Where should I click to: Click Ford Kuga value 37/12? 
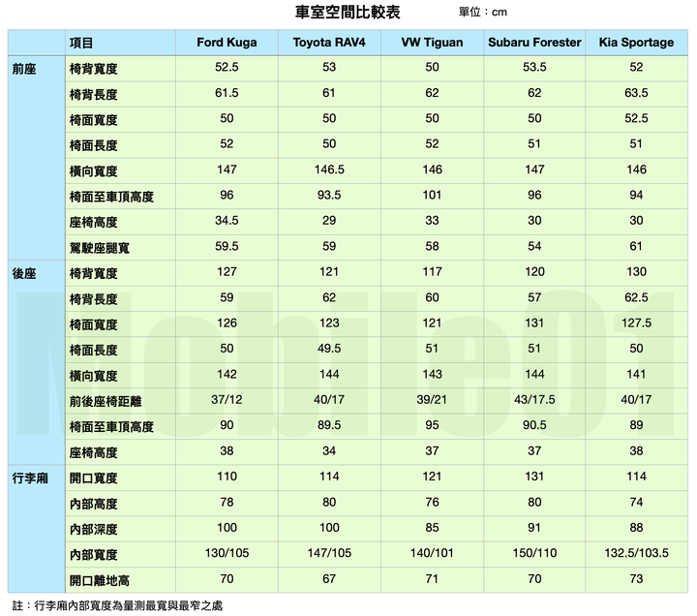tap(227, 400)
